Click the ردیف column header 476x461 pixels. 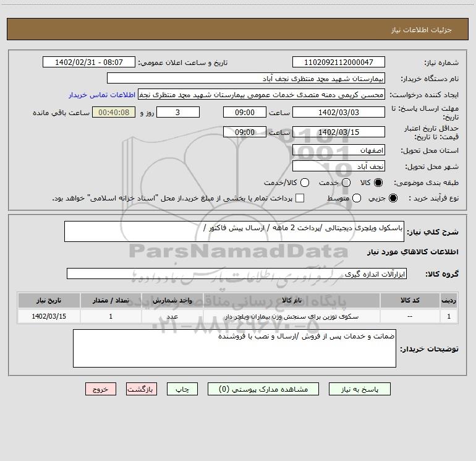(449, 300)
